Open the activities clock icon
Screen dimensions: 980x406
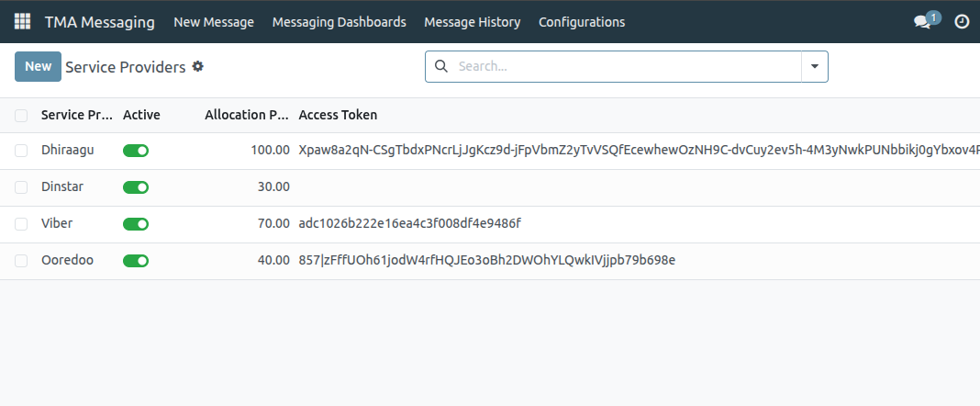[x=962, y=22]
